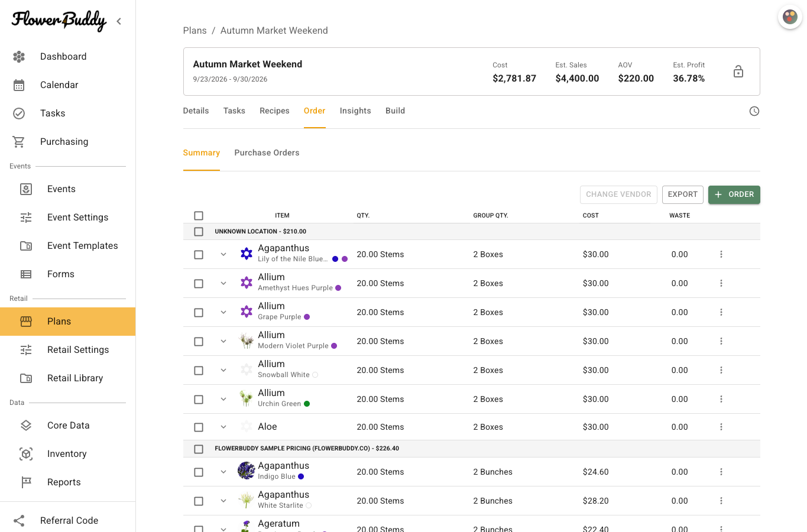Expand the Agapanthus Lily of the Nile row
This screenshot has width=807, height=532.
point(223,254)
